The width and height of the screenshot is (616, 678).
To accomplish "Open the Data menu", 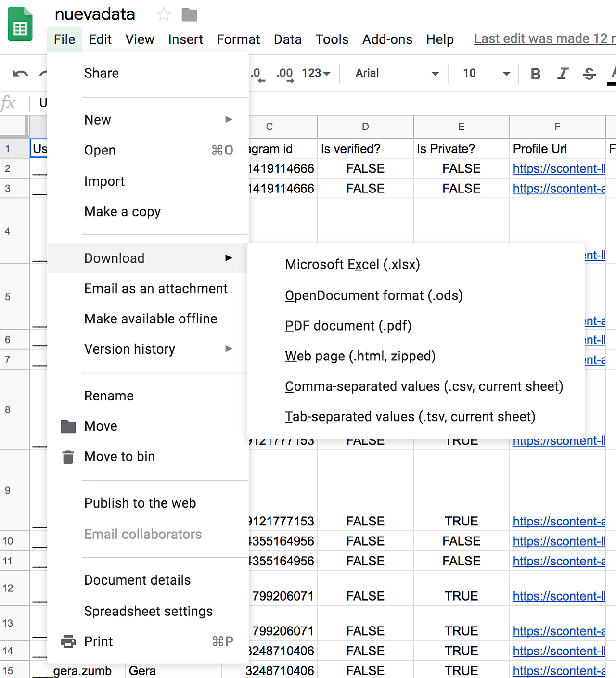I will pyautogui.click(x=287, y=39).
